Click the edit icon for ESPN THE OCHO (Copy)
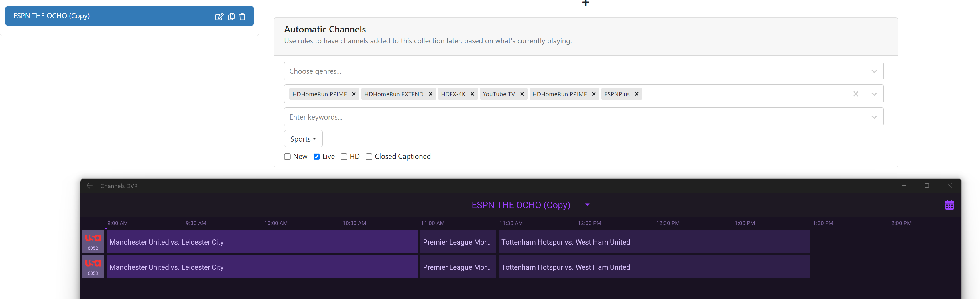 click(219, 16)
